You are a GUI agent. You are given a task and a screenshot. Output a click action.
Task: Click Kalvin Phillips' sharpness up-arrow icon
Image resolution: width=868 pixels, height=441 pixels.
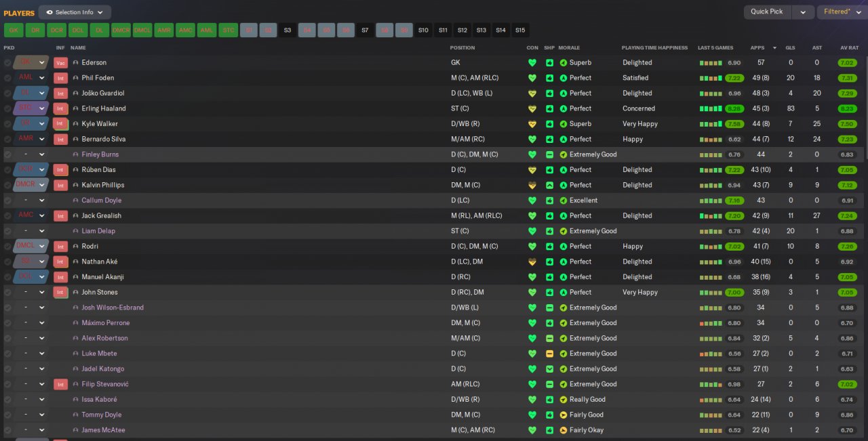[549, 185]
